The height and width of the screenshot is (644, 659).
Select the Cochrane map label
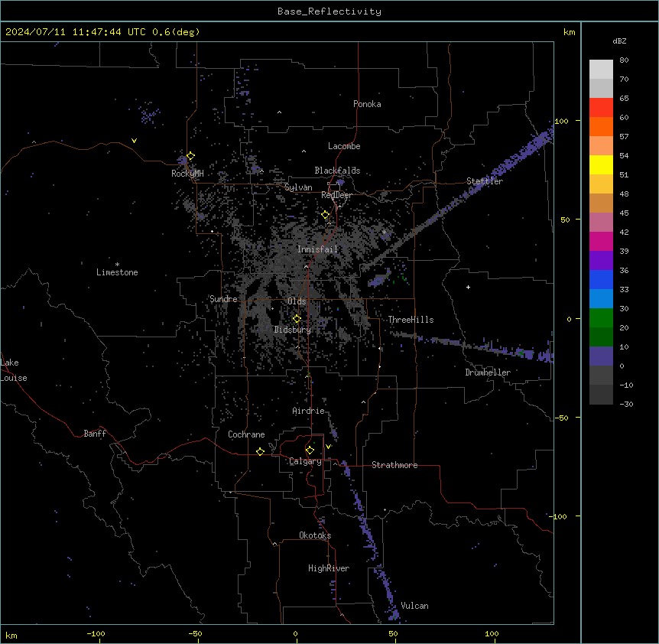tap(246, 434)
